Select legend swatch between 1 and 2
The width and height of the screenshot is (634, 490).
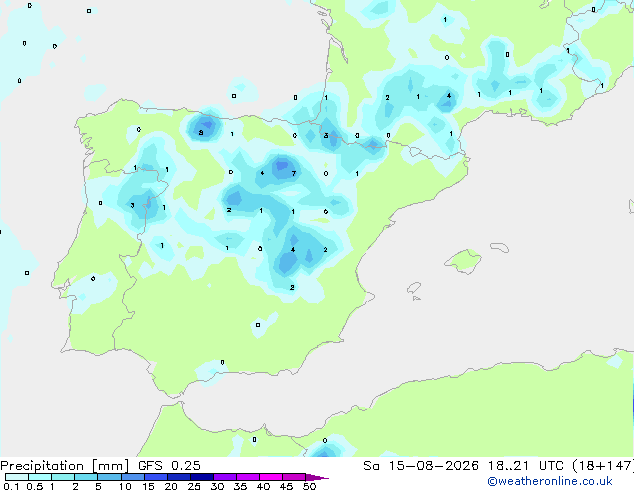click(63, 477)
